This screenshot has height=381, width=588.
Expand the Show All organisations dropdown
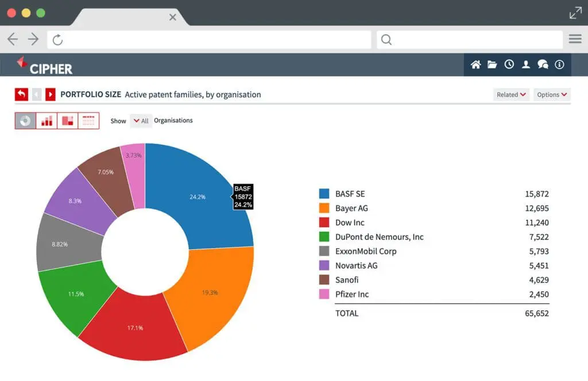(141, 121)
